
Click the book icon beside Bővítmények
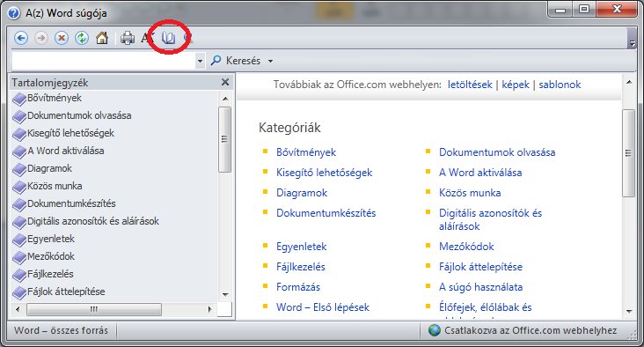(x=19, y=100)
